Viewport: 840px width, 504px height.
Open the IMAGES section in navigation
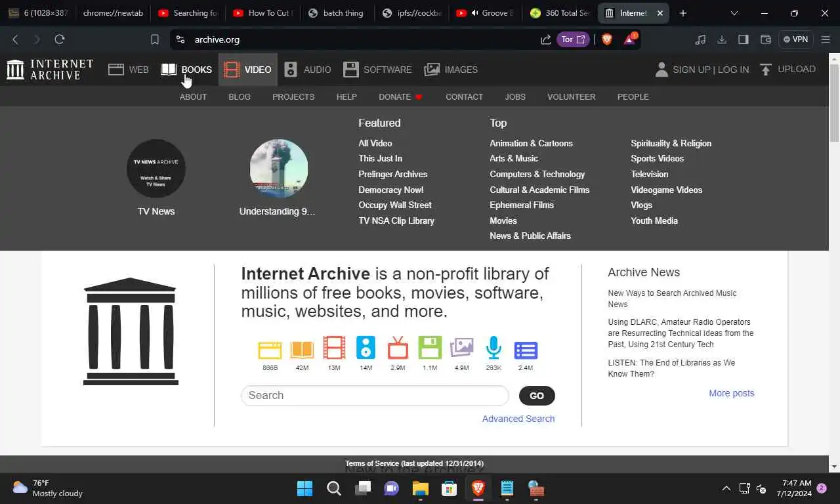(451, 70)
